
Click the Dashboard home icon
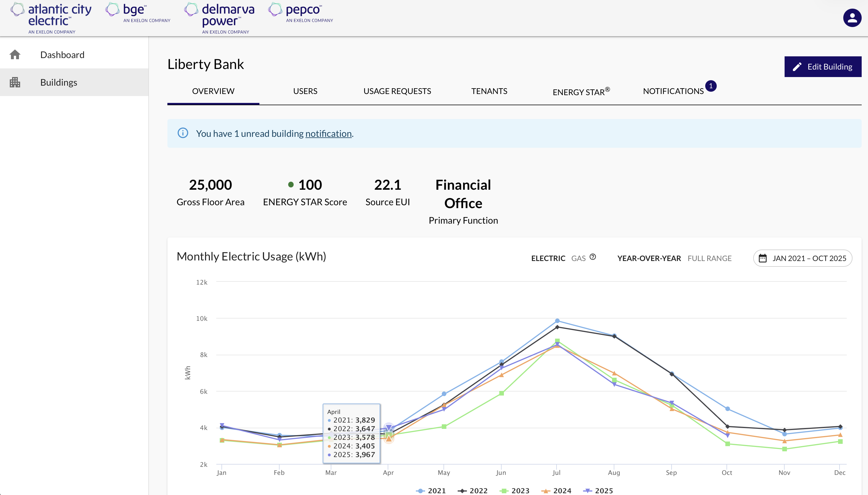(15, 55)
